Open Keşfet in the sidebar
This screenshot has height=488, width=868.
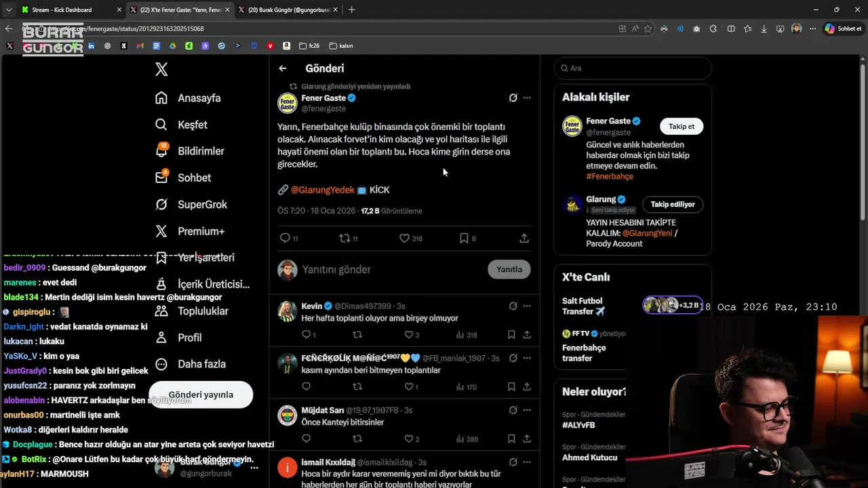point(182,125)
